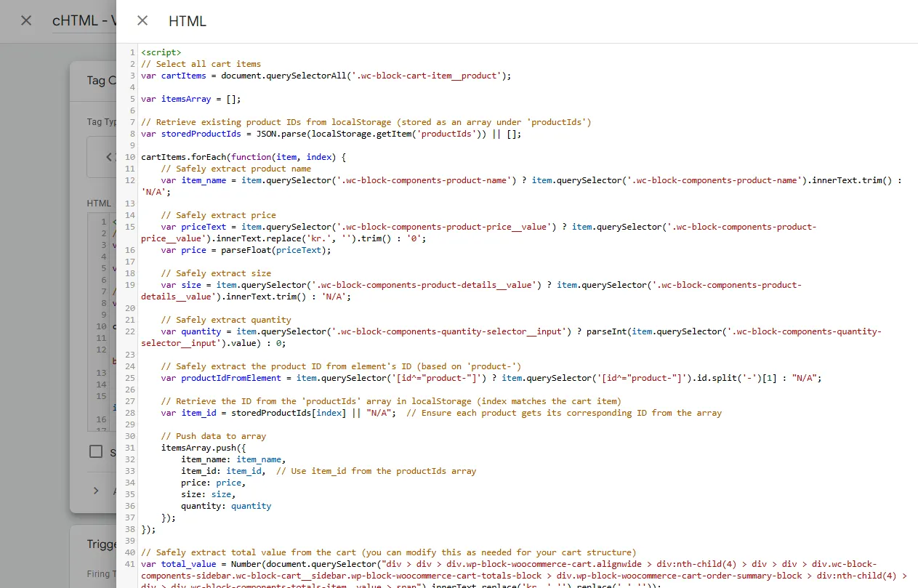Click the 'var item_id = storedProductIds[index]' line

(x=441, y=413)
